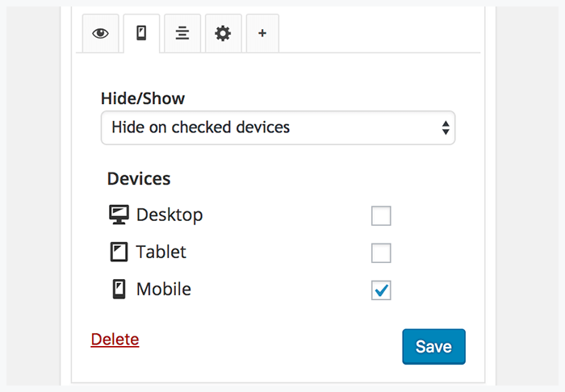Open the visibility eye icon tab

(101, 34)
